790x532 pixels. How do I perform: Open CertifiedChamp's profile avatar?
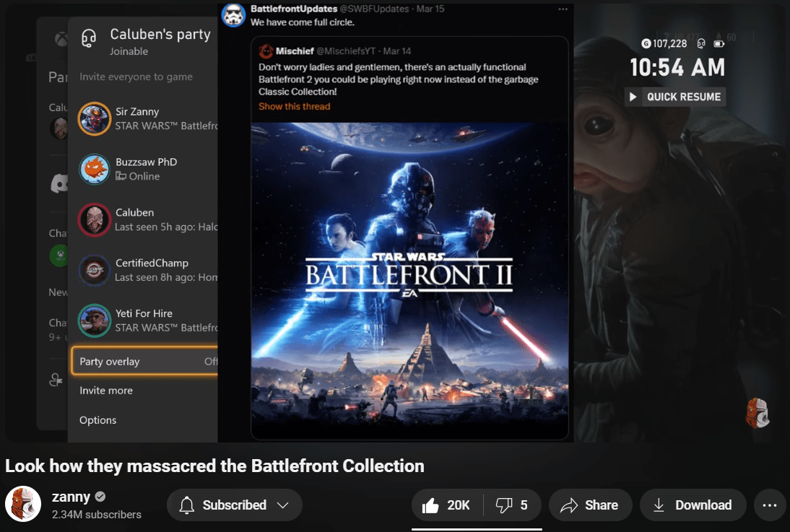(x=94, y=270)
